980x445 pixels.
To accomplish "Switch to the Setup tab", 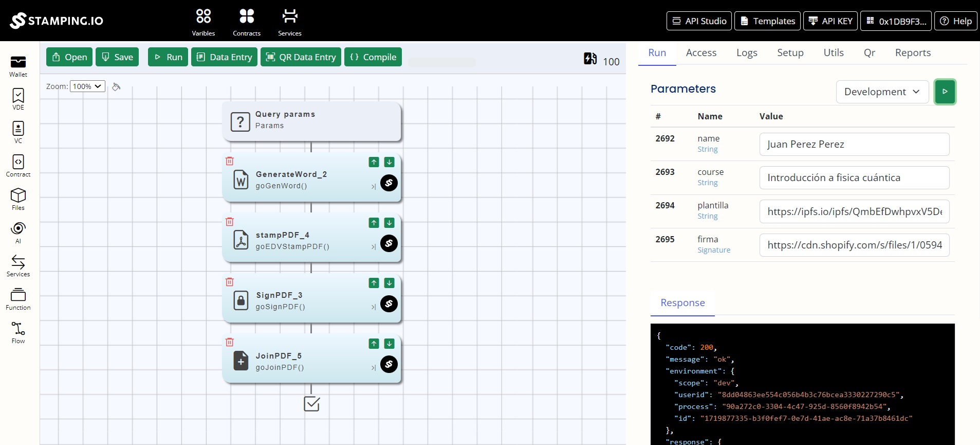I will (790, 52).
